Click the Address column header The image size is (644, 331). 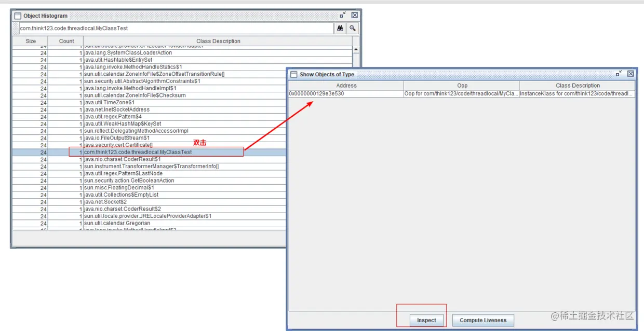pyautogui.click(x=346, y=86)
